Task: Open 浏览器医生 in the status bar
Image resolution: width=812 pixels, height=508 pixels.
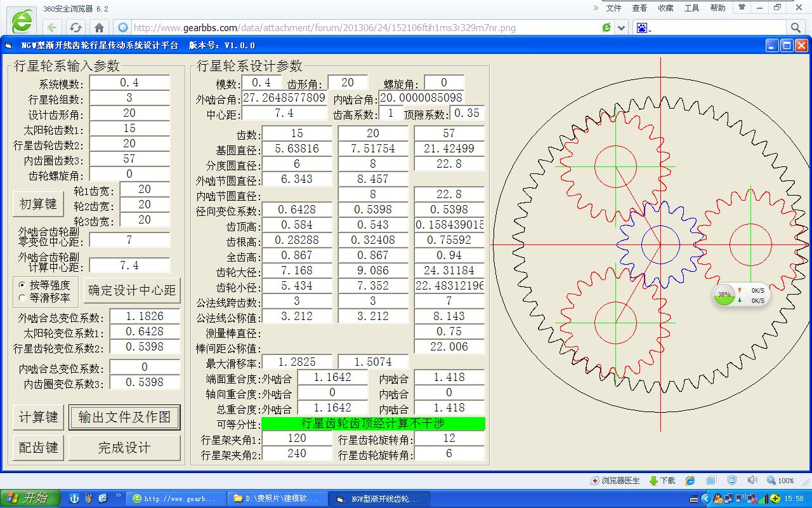Action: [x=615, y=481]
